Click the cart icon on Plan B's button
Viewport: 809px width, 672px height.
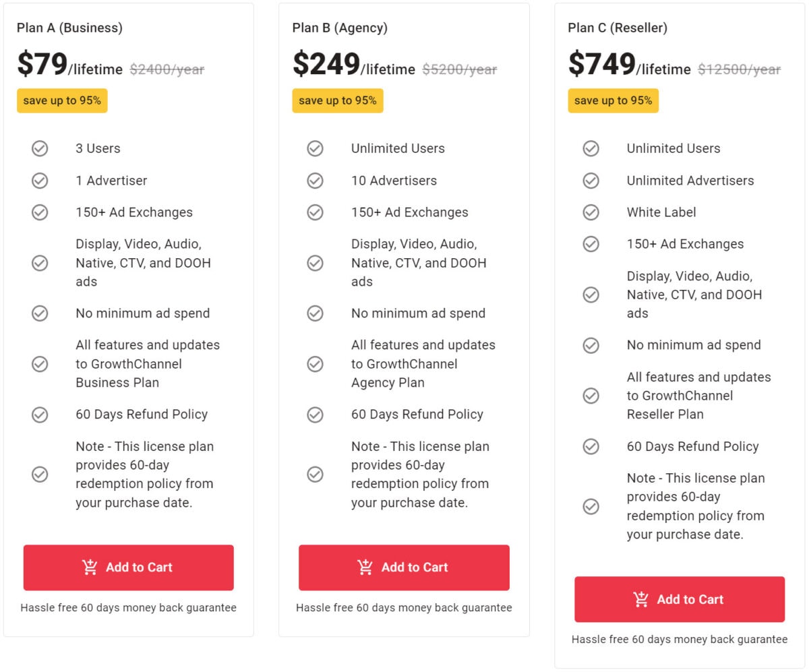click(365, 567)
